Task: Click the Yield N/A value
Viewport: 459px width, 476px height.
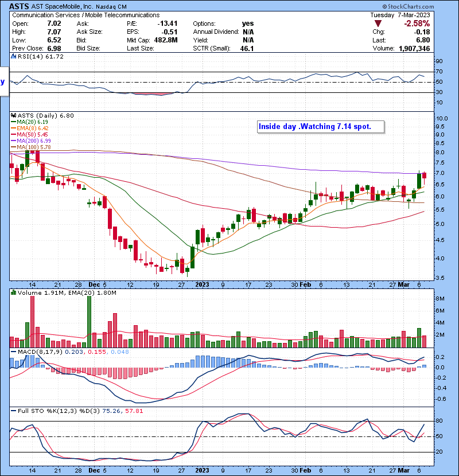Action: pyautogui.click(x=248, y=40)
